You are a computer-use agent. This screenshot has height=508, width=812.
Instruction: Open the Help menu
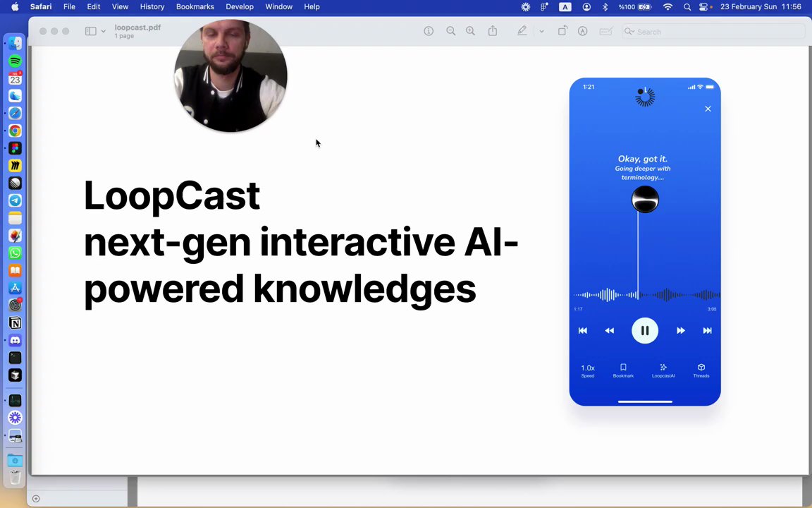[x=312, y=7]
